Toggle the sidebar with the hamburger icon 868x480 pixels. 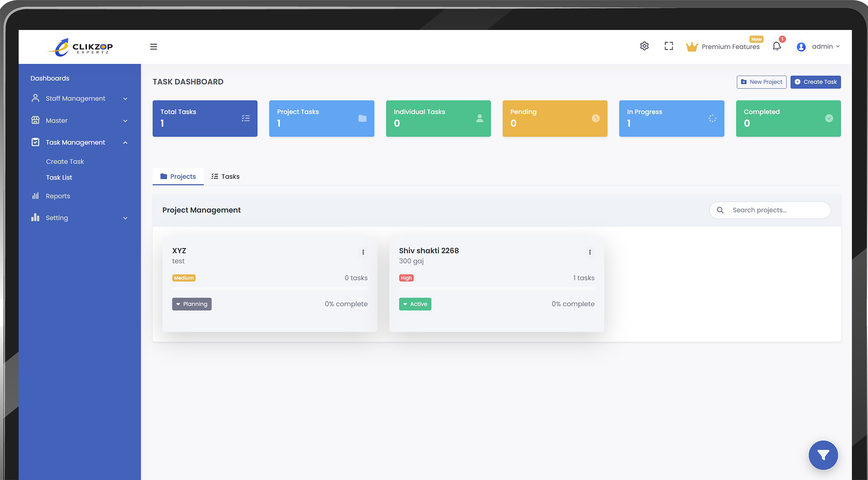click(153, 46)
